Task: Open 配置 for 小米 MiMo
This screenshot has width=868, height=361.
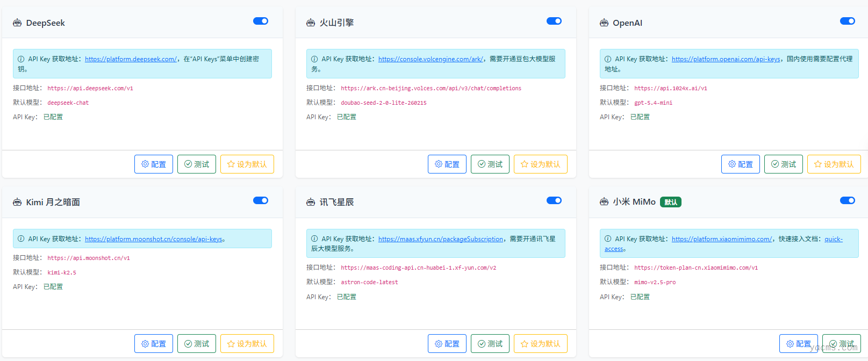Action: click(799, 343)
